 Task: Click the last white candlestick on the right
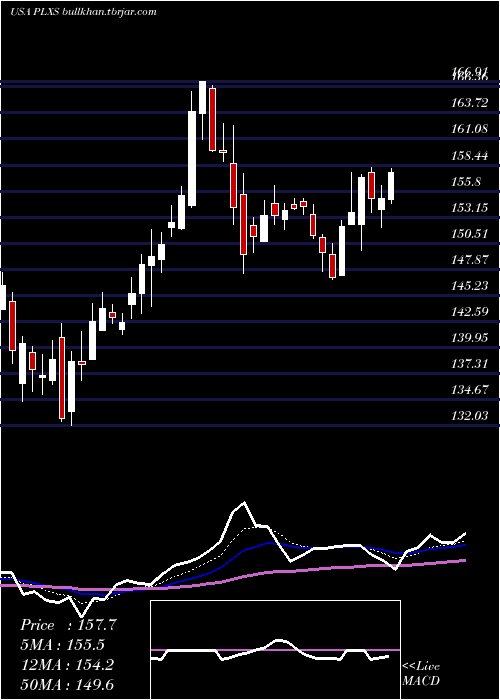[x=391, y=186]
